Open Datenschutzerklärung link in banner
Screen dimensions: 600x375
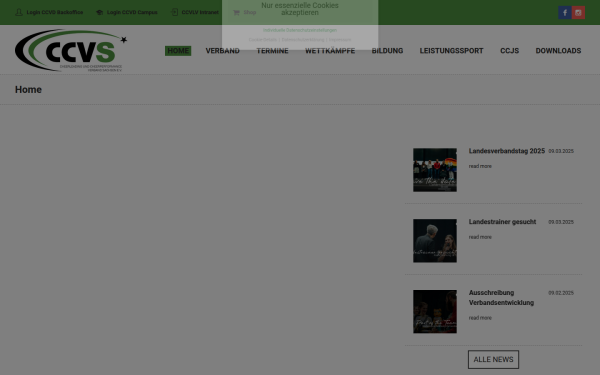[x=303, y=39]
